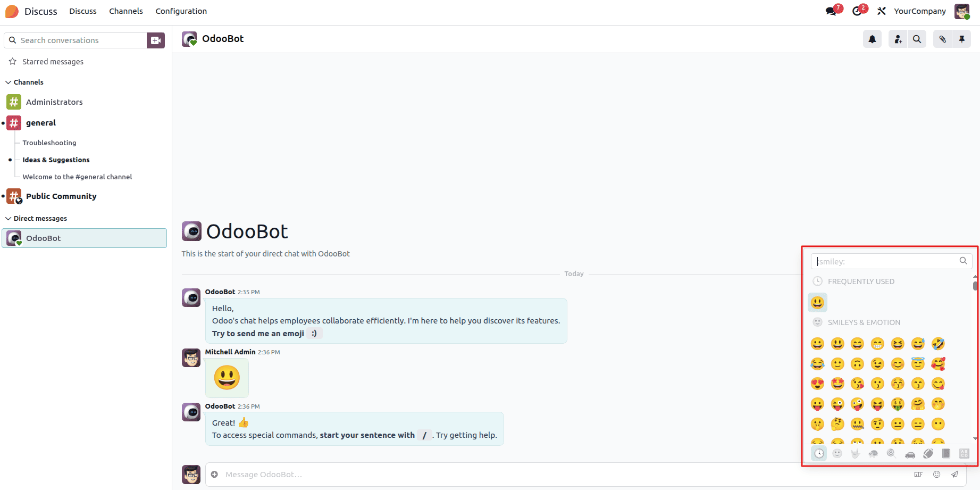Screen dimensions: 980x490
Task: Open search messages magnifier in chat header
Action: click(x=917, y=39)
